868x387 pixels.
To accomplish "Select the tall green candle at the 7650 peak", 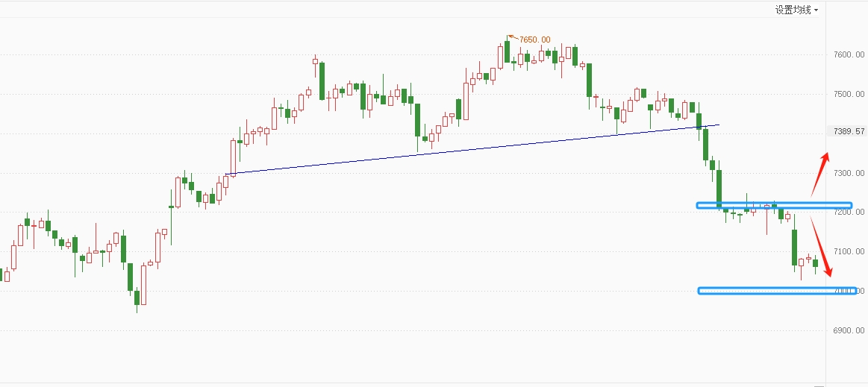I will coord(507,51).
